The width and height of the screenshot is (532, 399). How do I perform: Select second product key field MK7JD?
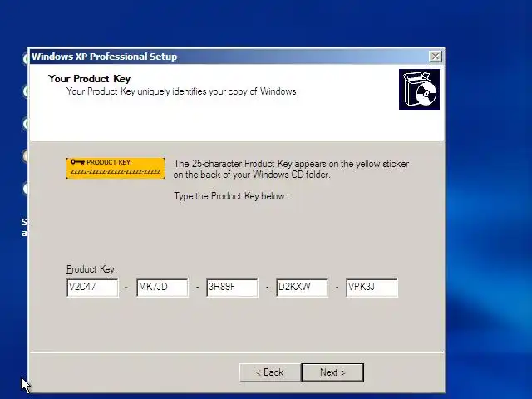(163, 288)
